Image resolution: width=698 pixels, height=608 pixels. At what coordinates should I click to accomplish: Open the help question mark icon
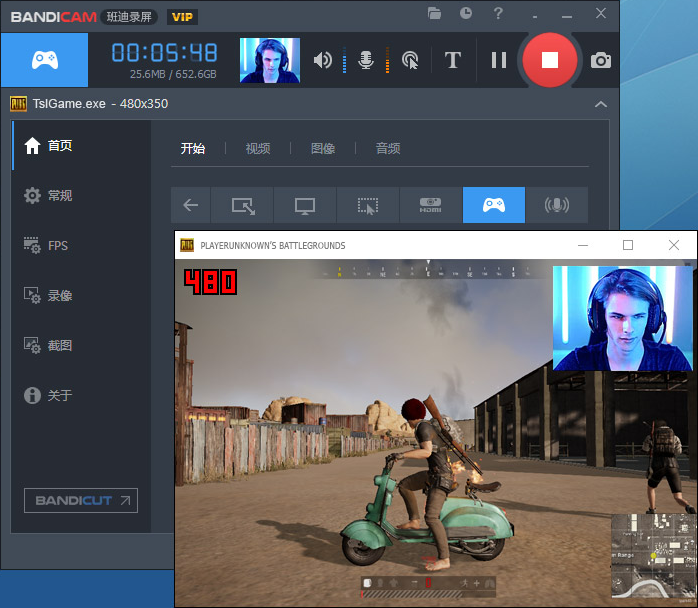click(x=498, y=13)
